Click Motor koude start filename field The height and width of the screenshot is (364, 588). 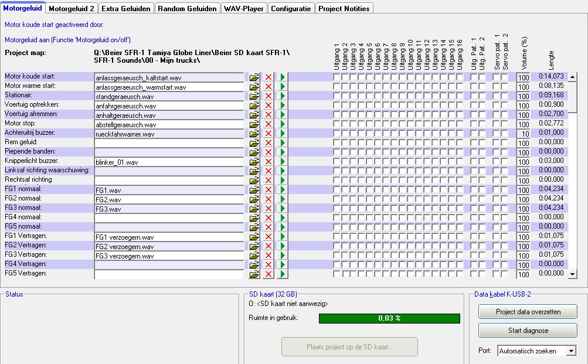pyautogui.click(x=169, y=77)
